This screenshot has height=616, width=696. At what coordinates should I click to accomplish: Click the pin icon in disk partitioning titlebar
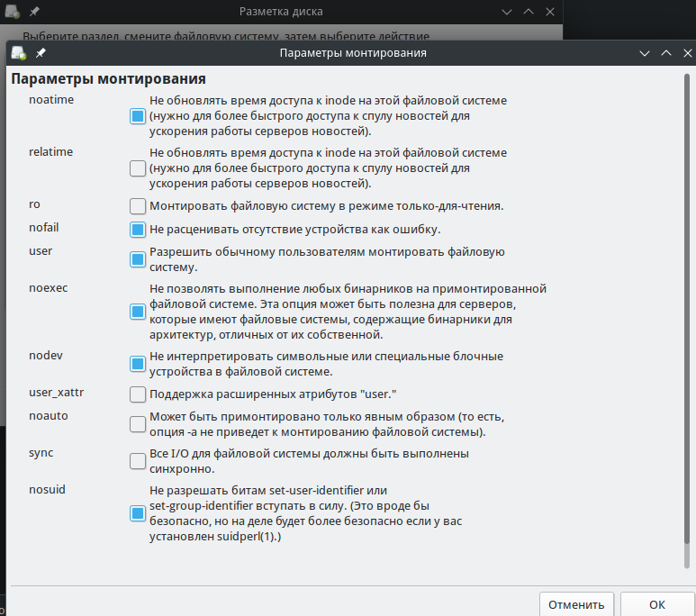(x=34, y=11)
